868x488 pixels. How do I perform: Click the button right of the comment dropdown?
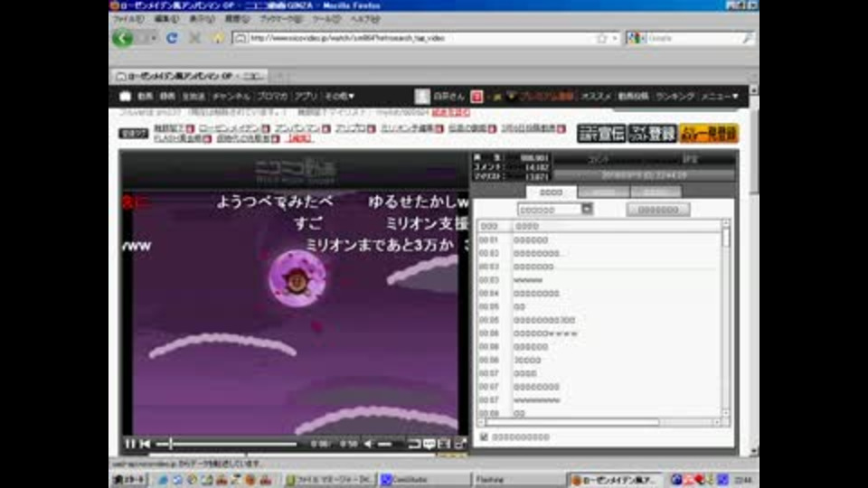point(658,210)
